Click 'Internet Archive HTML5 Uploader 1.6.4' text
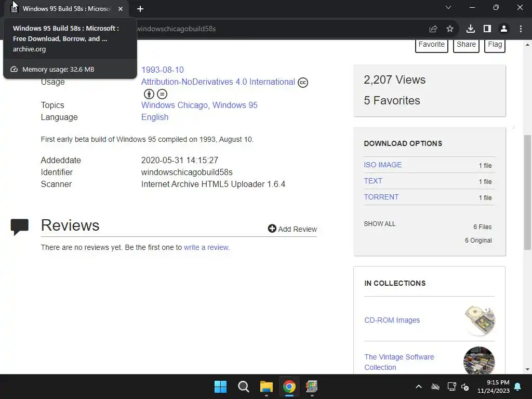The image size is (532, 399). click(213, 184)
